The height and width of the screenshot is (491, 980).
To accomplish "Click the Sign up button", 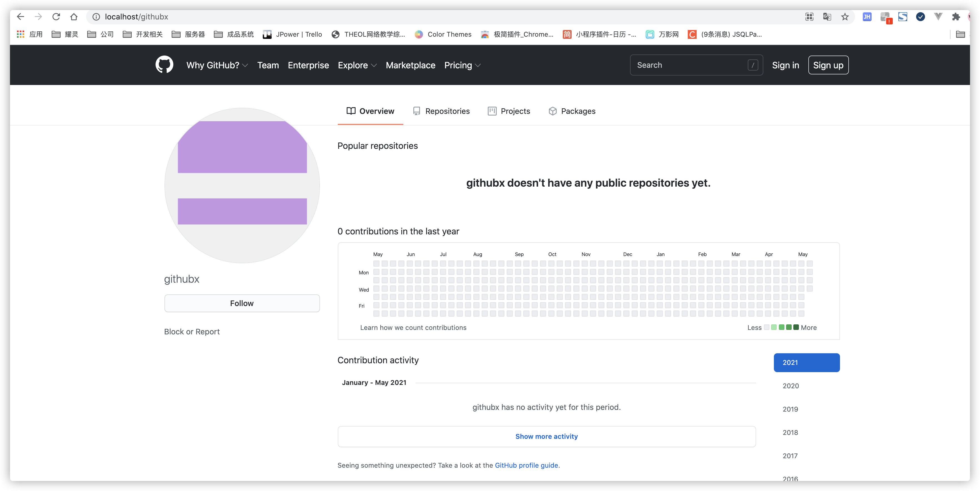I will pyautogui.click(x=828, y=65).
